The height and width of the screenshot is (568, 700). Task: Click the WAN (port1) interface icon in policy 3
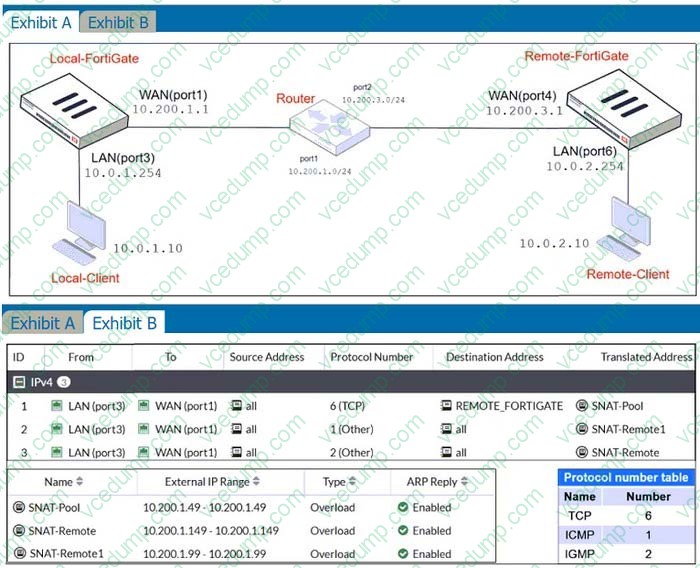[x=161, y=452]
